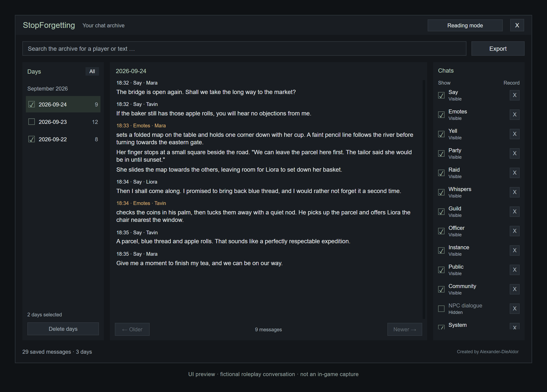The image size is (547, 392).
Task: Stop recording the Say chat
Action: (514, 95)
